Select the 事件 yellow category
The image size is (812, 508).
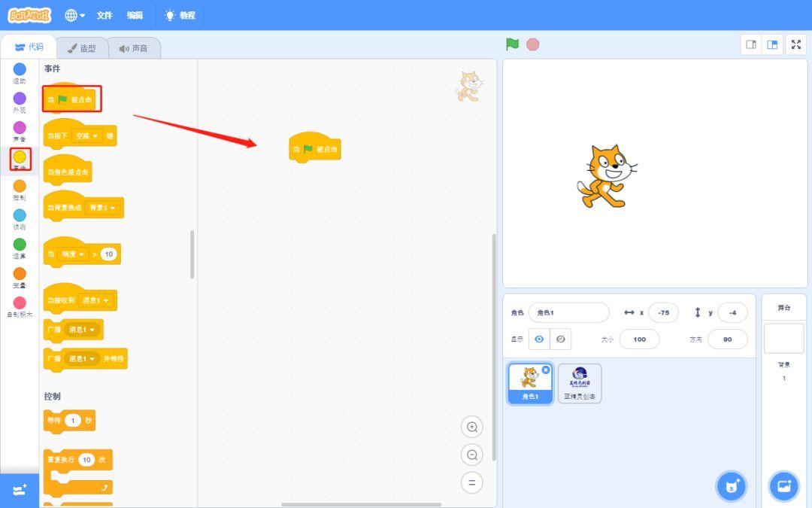click(20, 160)
